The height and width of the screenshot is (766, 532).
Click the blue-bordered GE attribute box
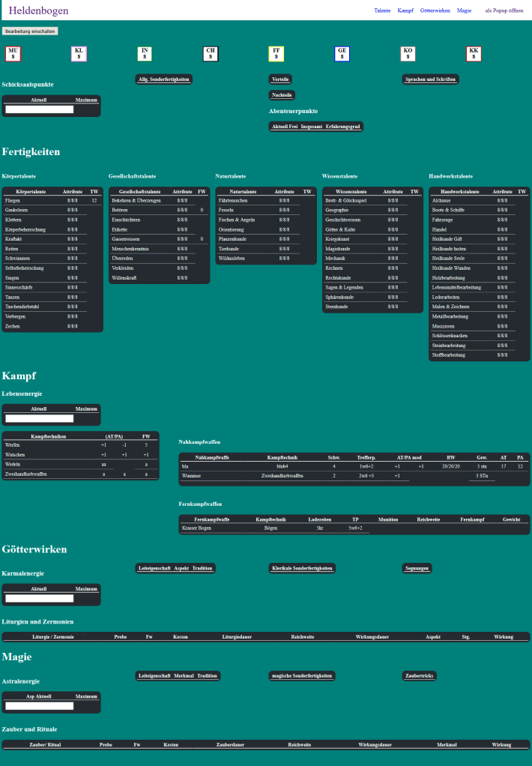[342, 54]
